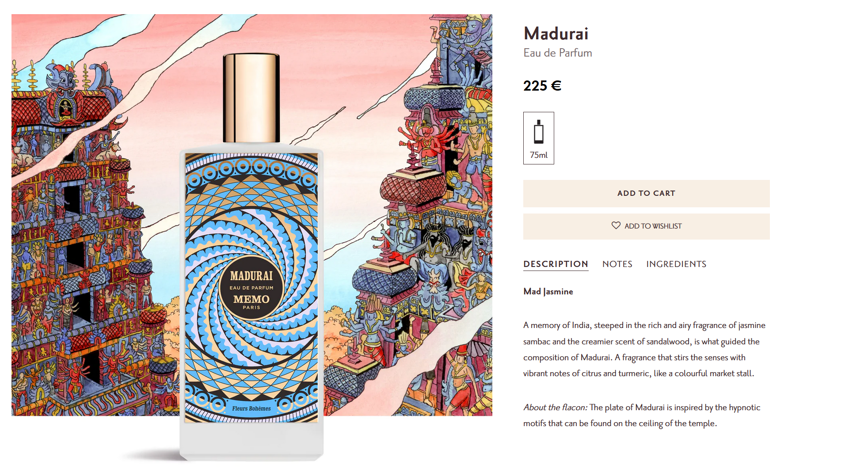Click the MEMO Paris logo on bottle label
Viewport: 868px width, 469px height.
tap(251, 301)
